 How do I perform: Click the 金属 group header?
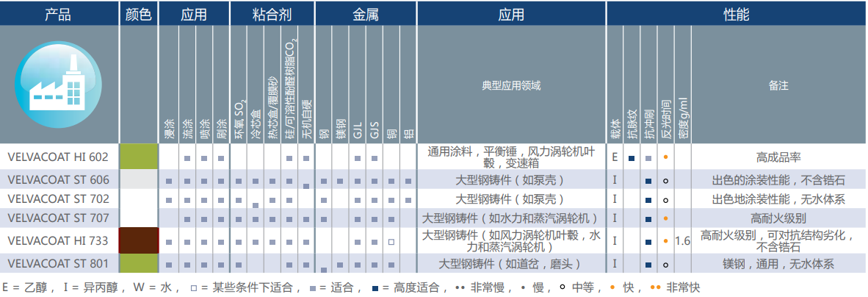click(x=366, y=15)
